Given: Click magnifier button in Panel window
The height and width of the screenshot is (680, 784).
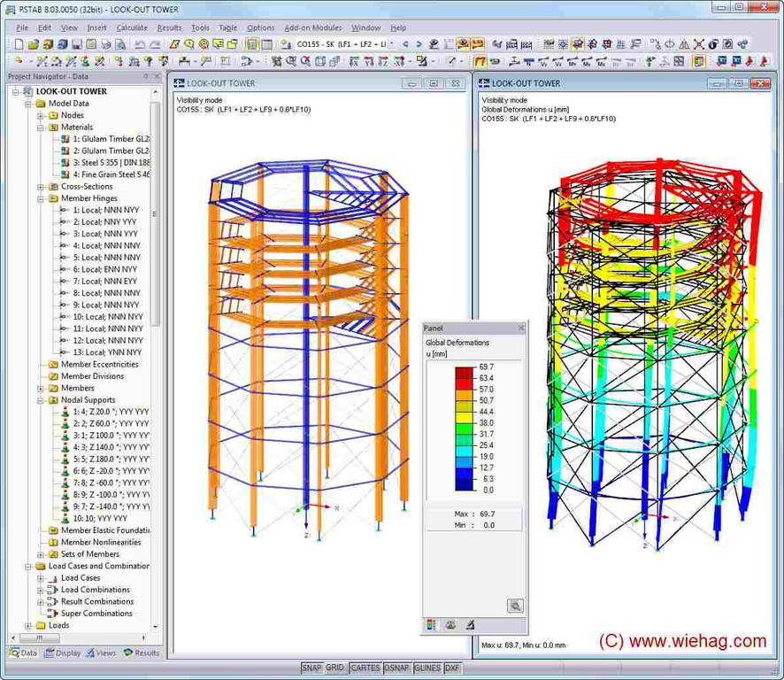Looking at the screenshot, I should (515, 606).
